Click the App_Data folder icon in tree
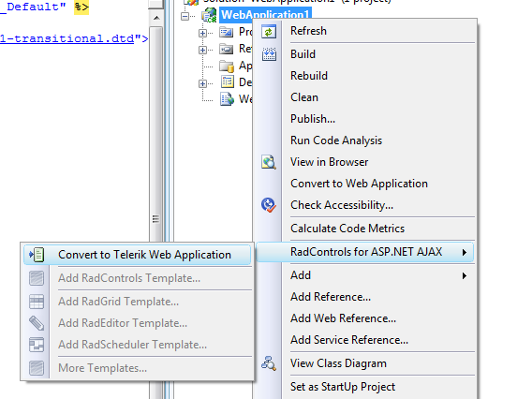Viewport: 532px width, 399px height. 227,66
